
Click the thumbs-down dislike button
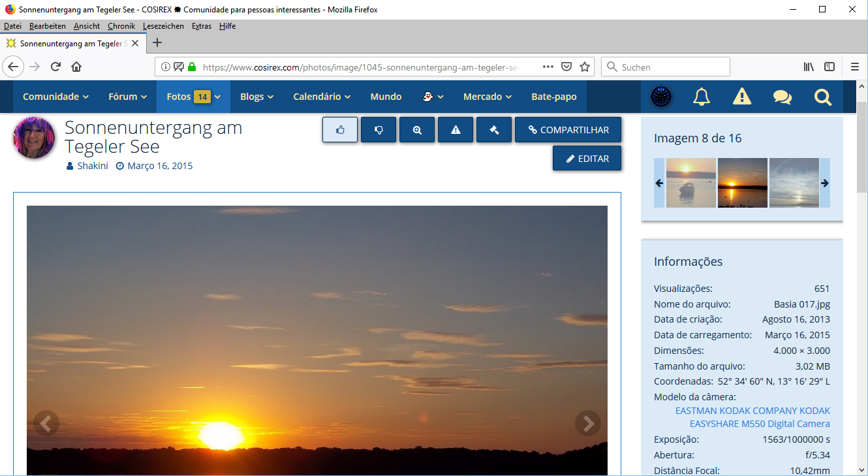(379, 130)
